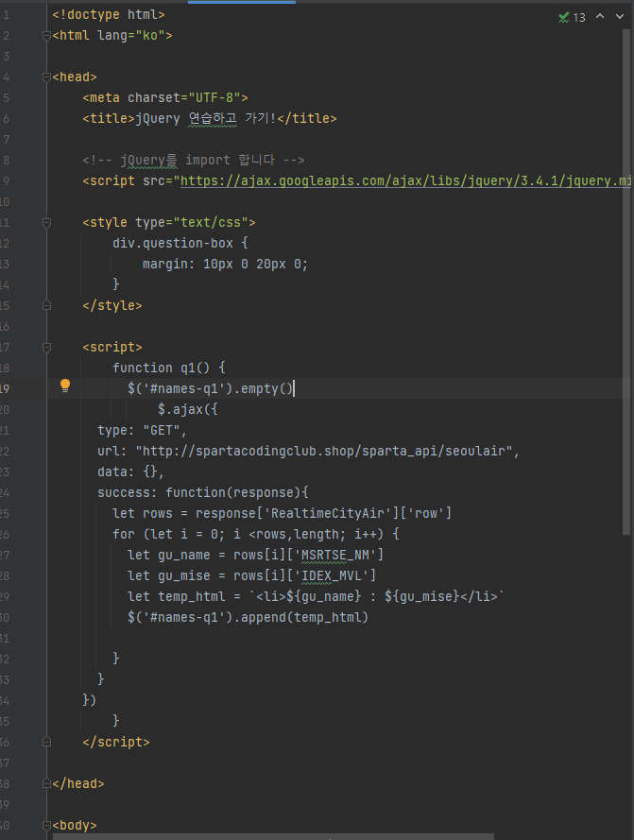This screenshot has width=634, height=840.
Task: Open the jQuery googleapis script URL
Action: coord(405,181)
